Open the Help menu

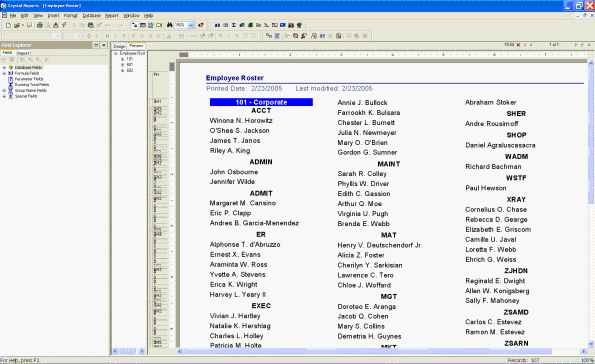(x=148, y=16)
